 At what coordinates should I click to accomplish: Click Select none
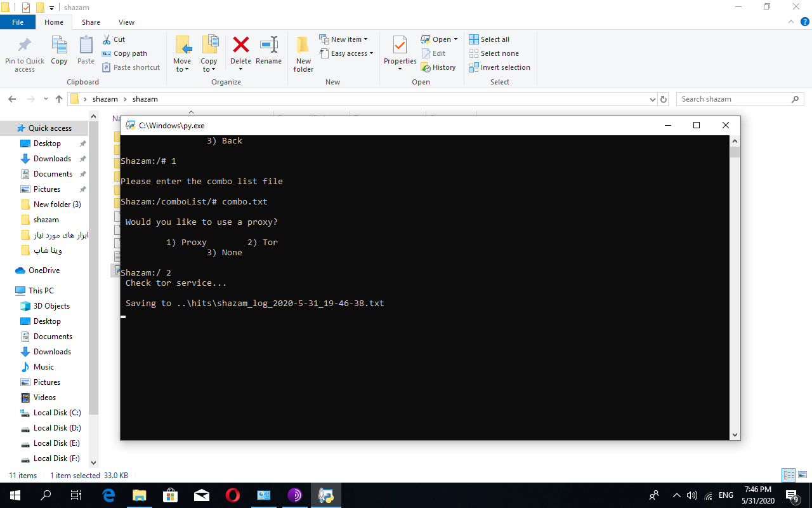[494, 53]
